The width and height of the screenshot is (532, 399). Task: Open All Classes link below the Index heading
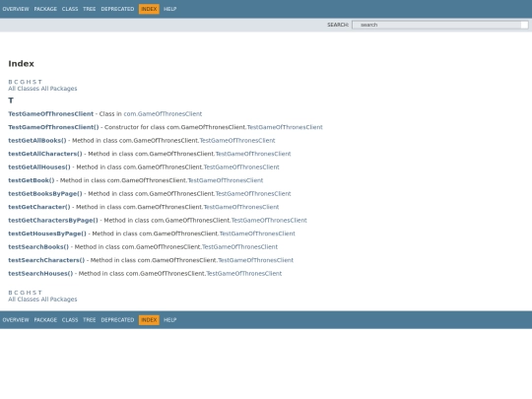(24, 89)
